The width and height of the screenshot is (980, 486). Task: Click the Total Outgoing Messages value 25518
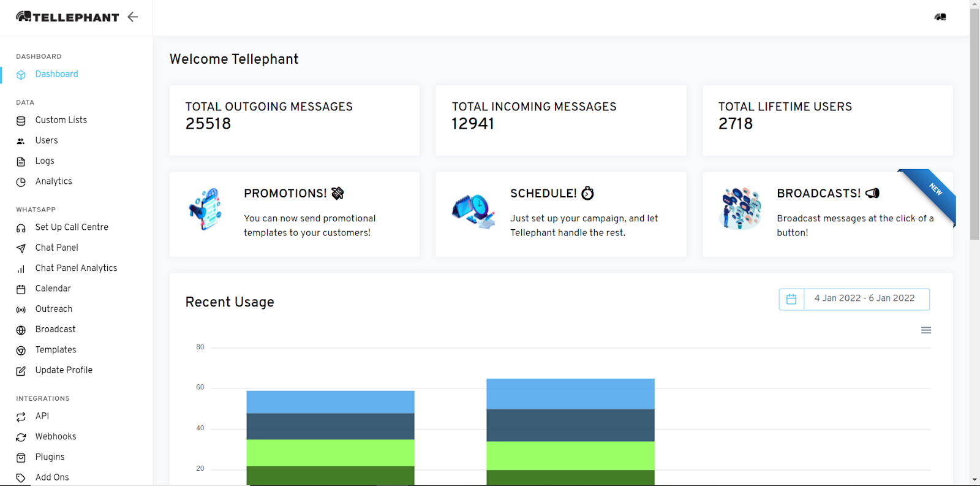208,124
